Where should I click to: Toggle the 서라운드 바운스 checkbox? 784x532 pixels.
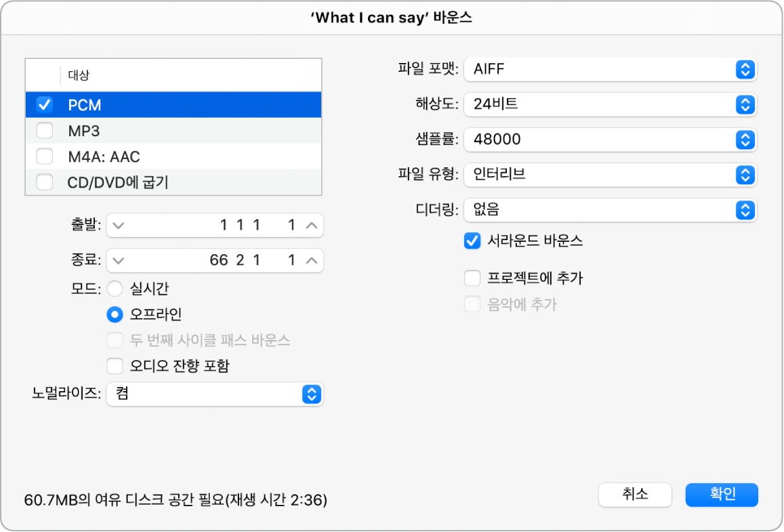[x=472, y=241]
